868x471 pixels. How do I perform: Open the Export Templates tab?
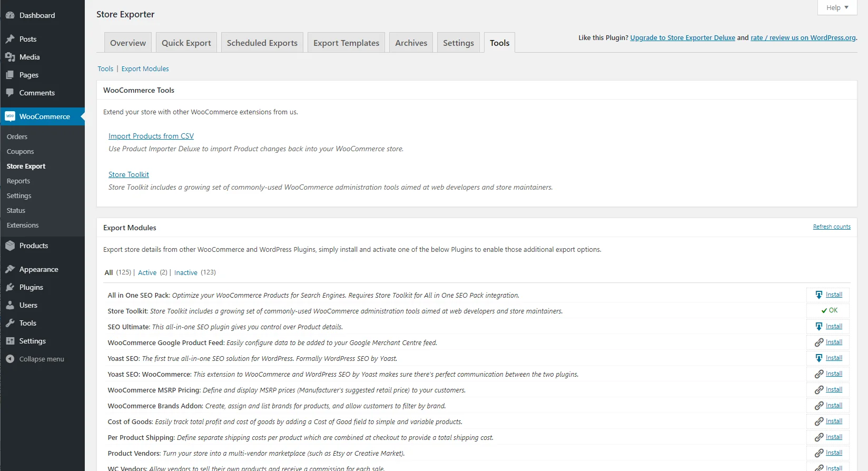346,43
